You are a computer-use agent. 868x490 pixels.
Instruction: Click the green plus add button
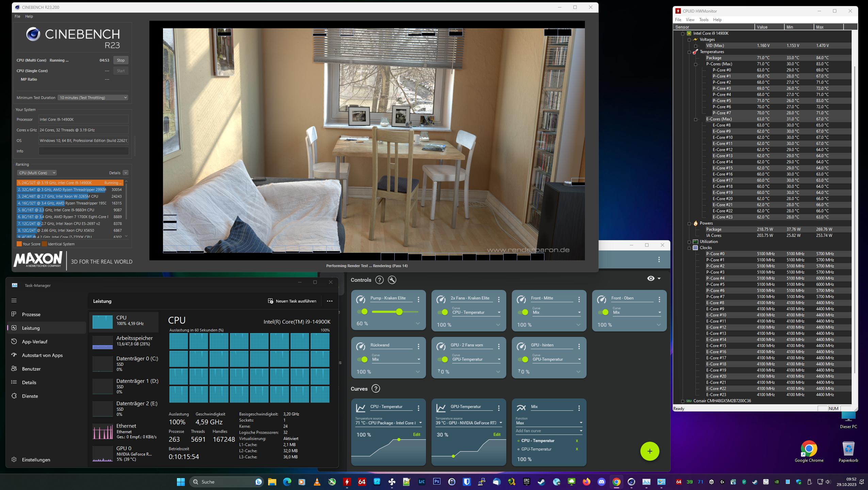tap(649, 451)
